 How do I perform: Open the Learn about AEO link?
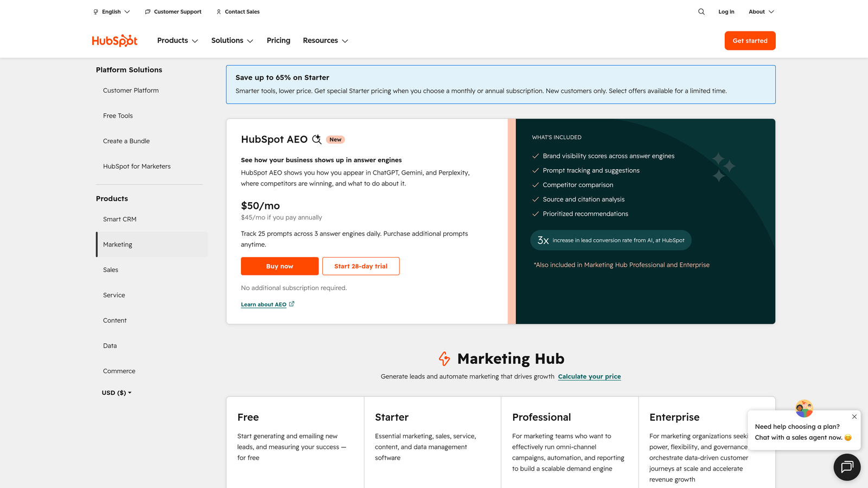pos(264,305)
